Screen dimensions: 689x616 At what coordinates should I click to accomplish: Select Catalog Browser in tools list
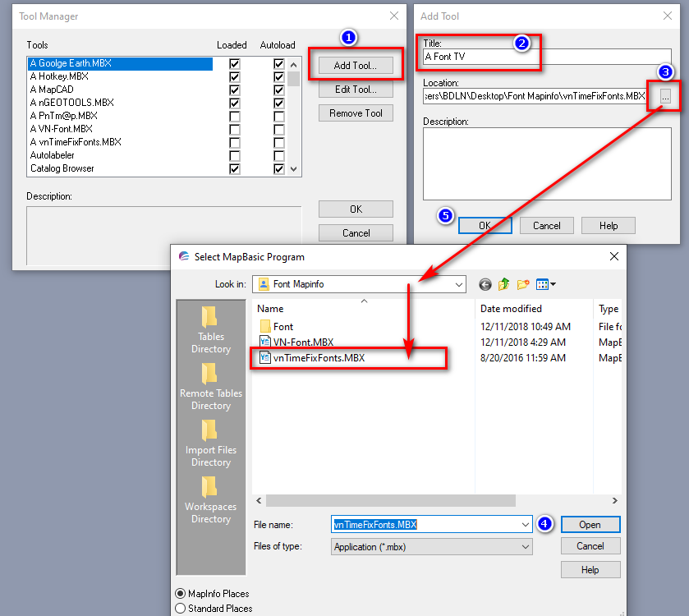(121, 168)
